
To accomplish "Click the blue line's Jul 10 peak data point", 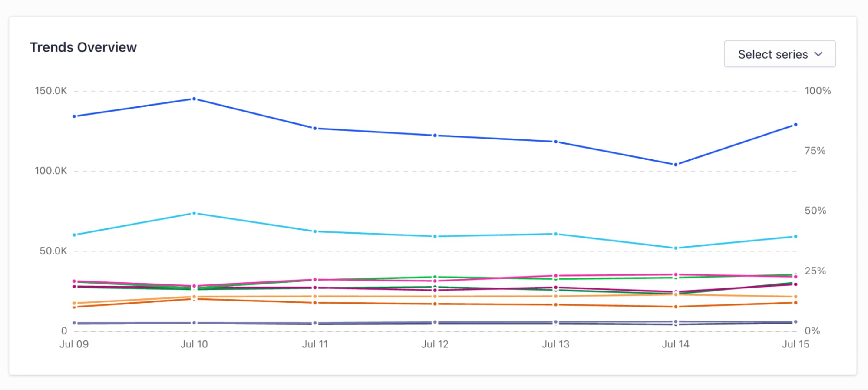I will pyautogui.click(x=194, y=99).
